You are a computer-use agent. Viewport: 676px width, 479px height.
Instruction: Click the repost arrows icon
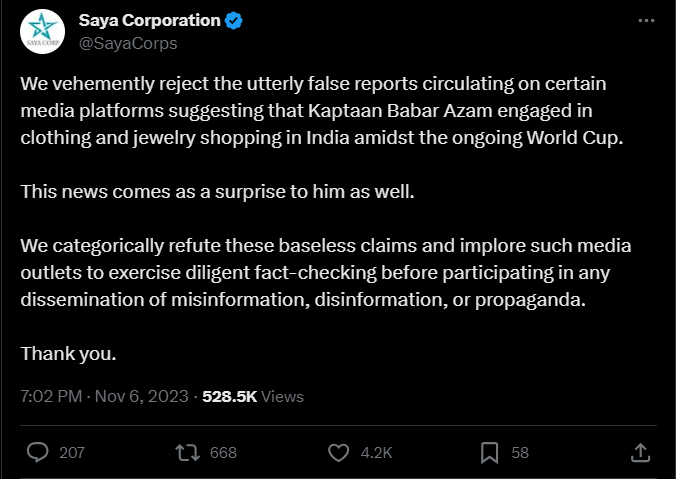pyautogui.click(x=187, y=452)
